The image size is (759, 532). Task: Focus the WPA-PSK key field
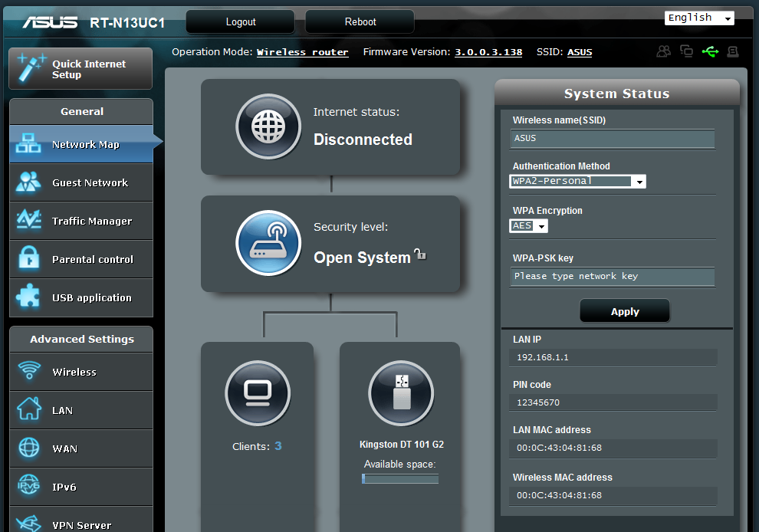[613, 277]
